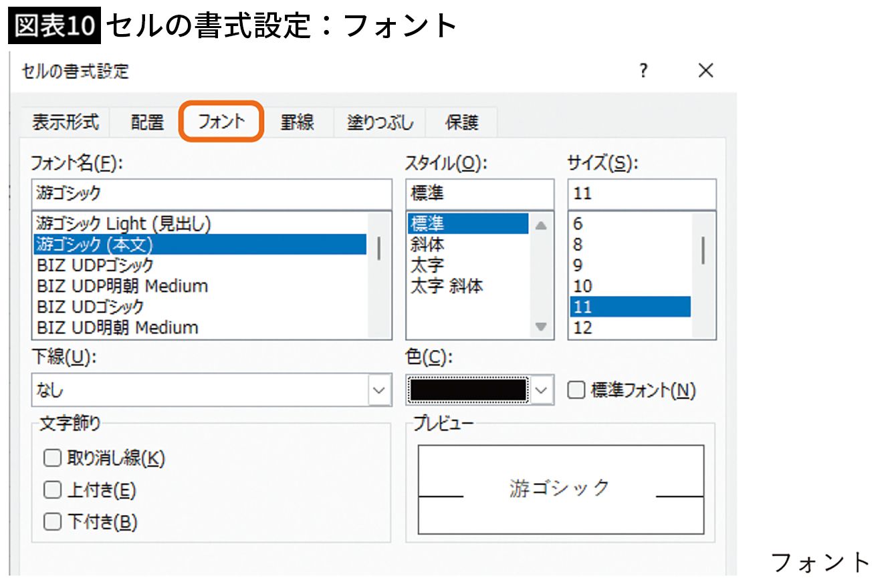This screenshot has height=588, width=896.
Task: Switch to the 表示形式 tab
Action: click(x=65, y=122)
